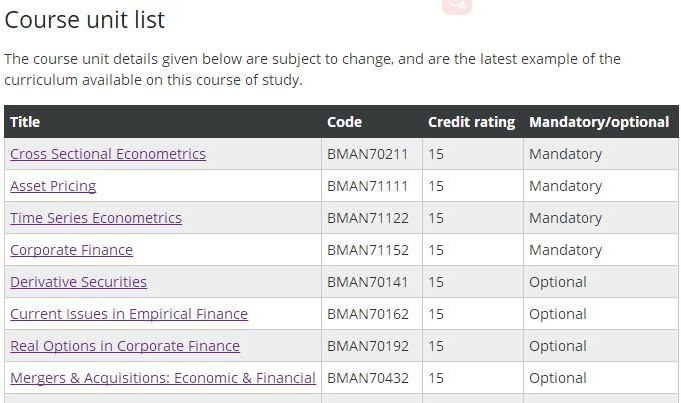Open Mergers & Acquisitions: Economic & Financial link
681x403 pixels.
163,378
